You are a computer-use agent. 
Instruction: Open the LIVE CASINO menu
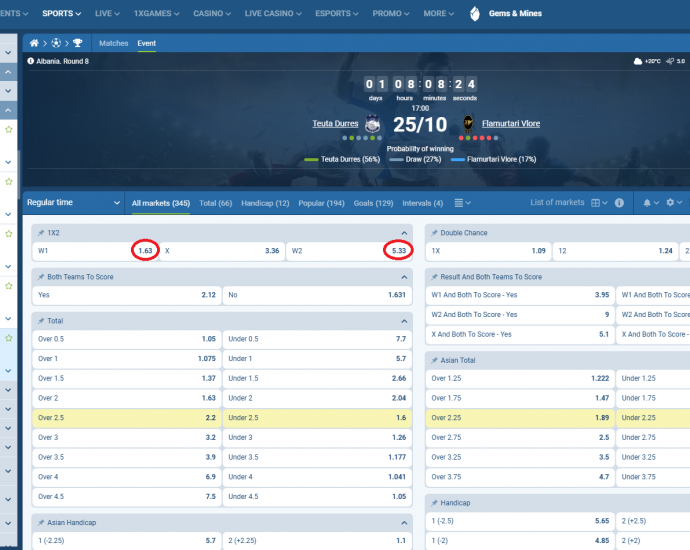pos(273,14)
